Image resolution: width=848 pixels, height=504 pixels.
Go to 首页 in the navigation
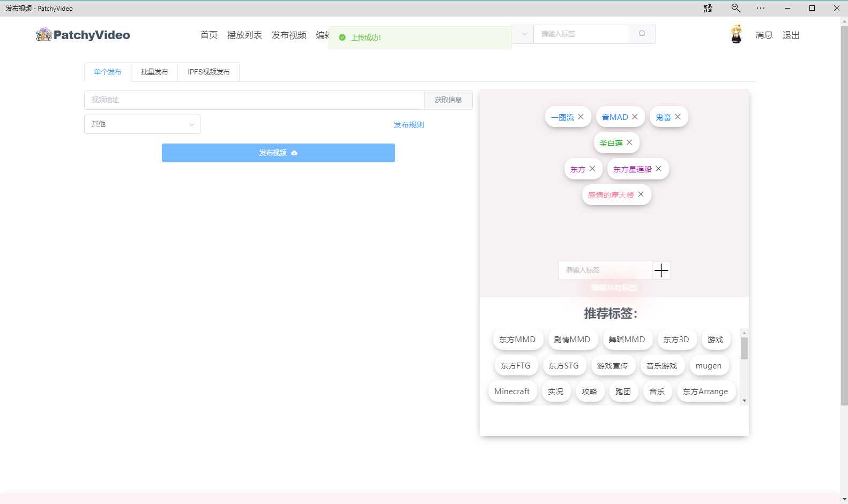[x=209, y=35]
